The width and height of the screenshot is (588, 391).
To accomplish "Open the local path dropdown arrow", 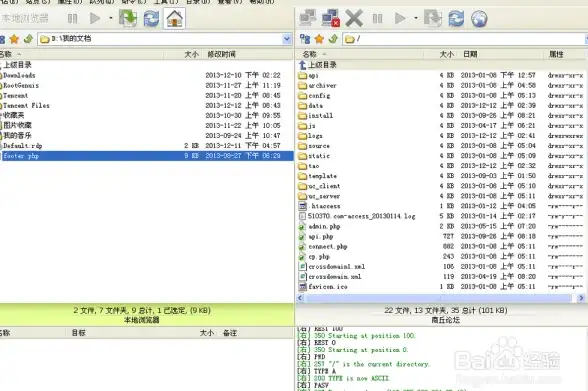I will point(287,39).
